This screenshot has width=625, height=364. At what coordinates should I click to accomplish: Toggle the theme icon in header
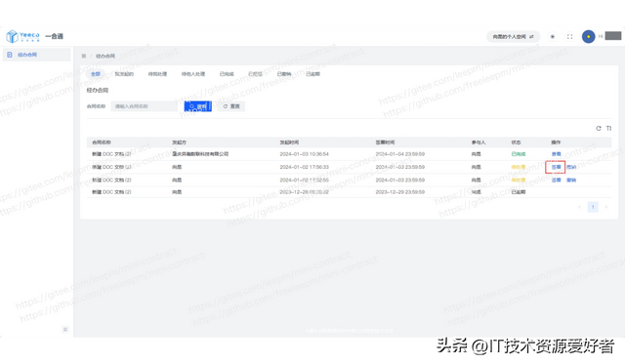coord(553,37)
